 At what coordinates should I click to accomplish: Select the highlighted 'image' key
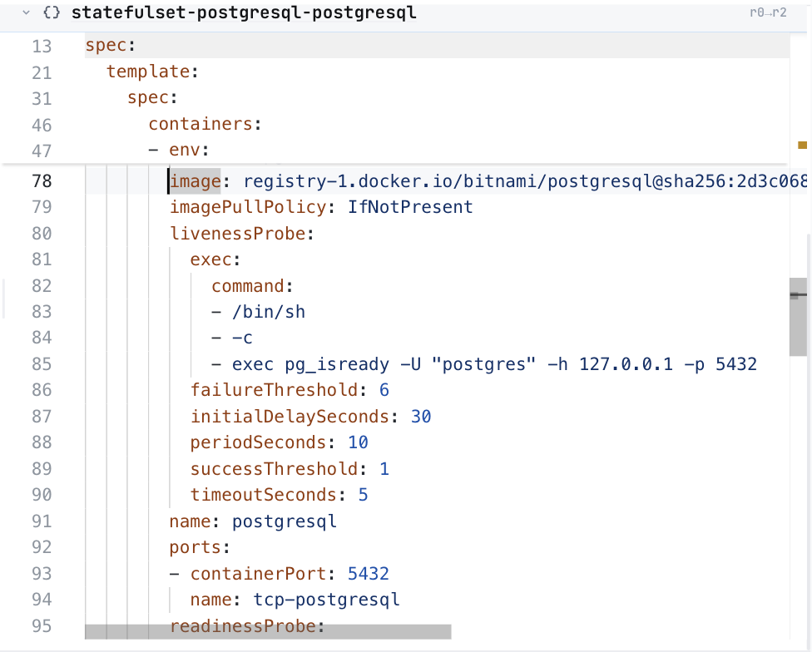(196, 181)
